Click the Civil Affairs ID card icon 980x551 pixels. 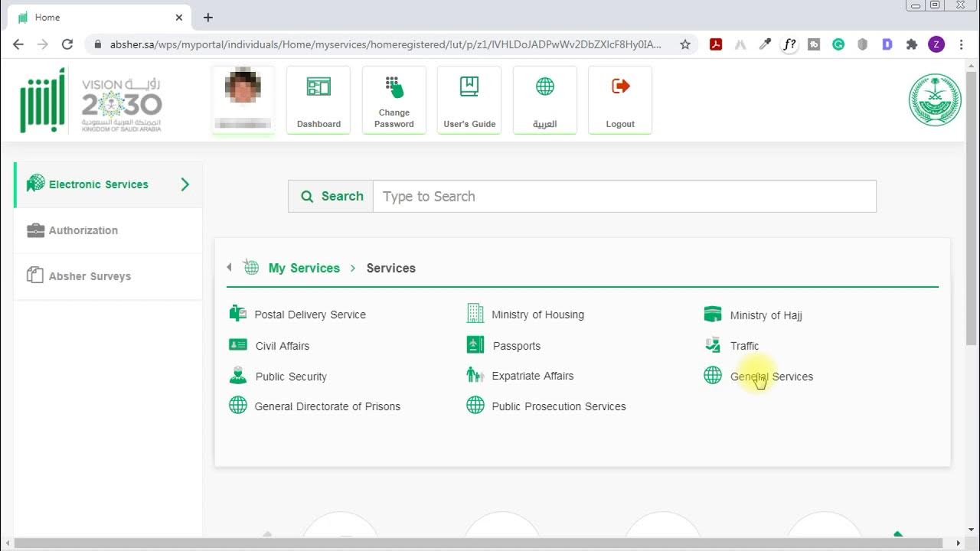pyautogui.click(x=238, y=344)
